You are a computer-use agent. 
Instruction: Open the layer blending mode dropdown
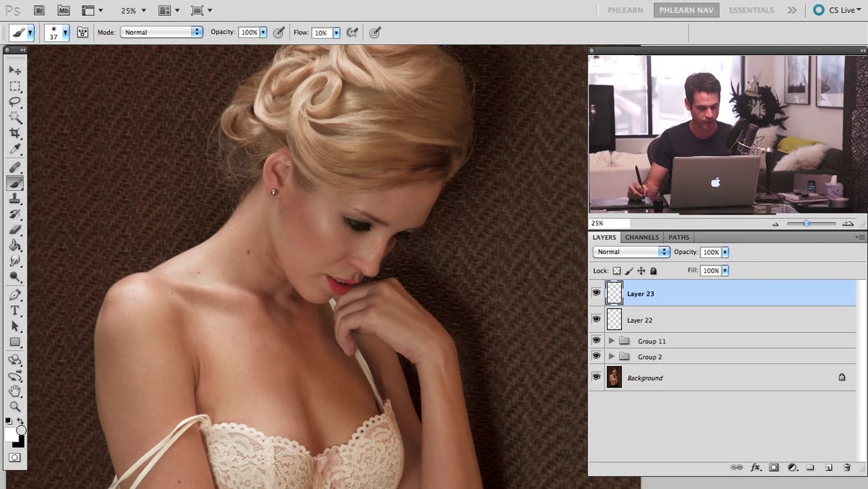[631, 252]
